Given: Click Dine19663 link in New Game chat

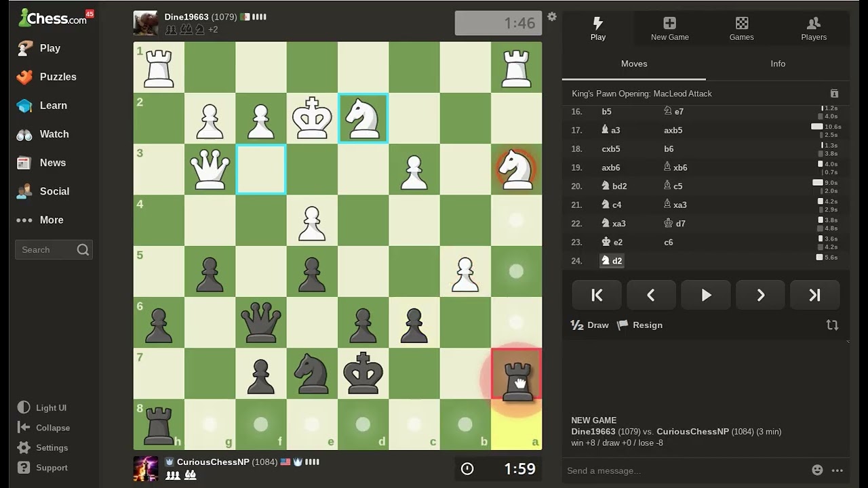Looking at the screenshot, I should (x=593, y=431).
